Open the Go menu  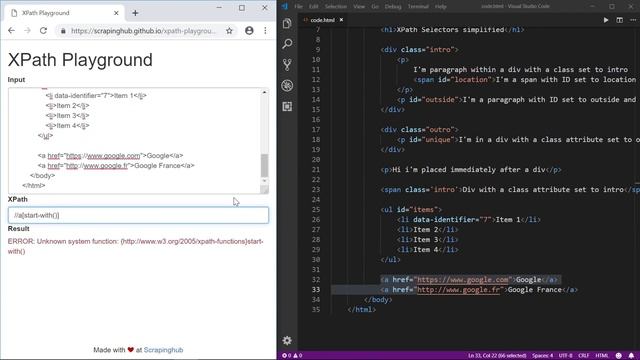[375, 7]
